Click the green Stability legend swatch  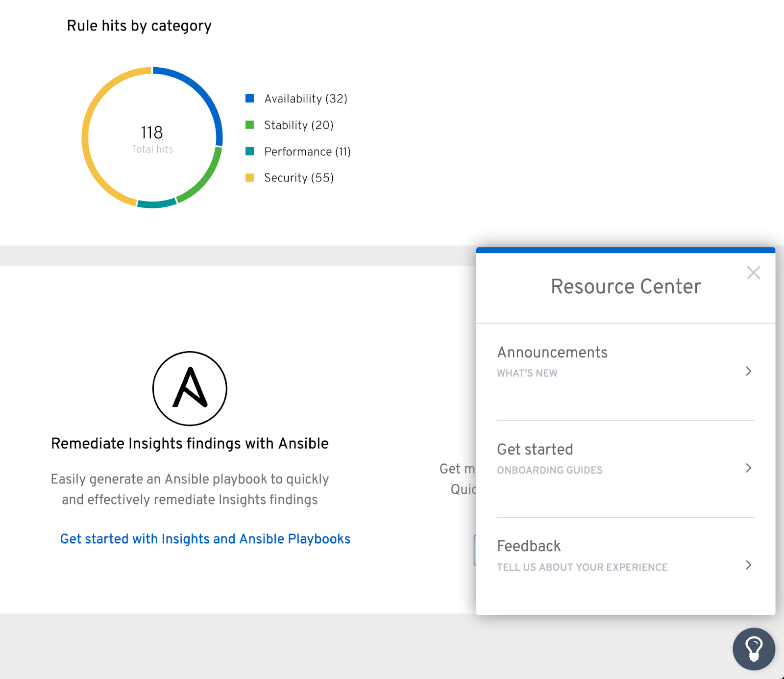click(x=250, y=125)
